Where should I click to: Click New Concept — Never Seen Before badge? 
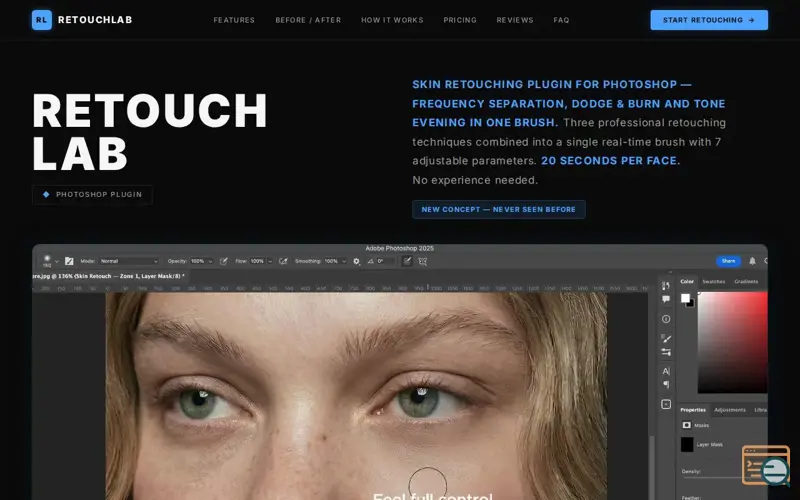498,209
